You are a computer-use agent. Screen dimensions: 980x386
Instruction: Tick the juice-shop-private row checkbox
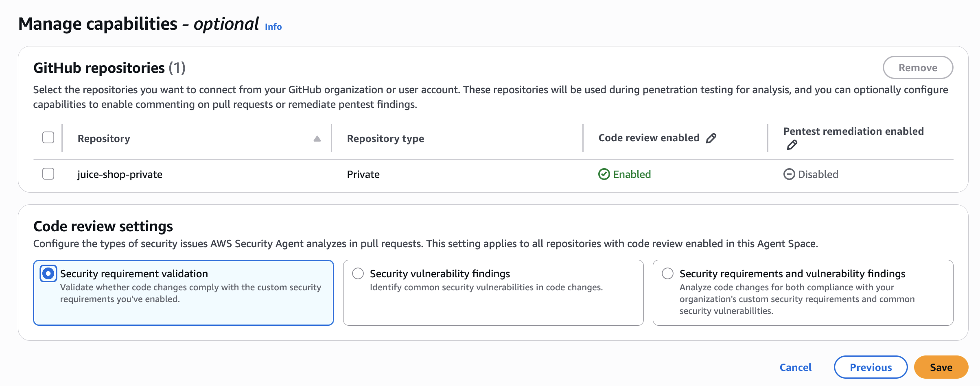click(48, 174)
